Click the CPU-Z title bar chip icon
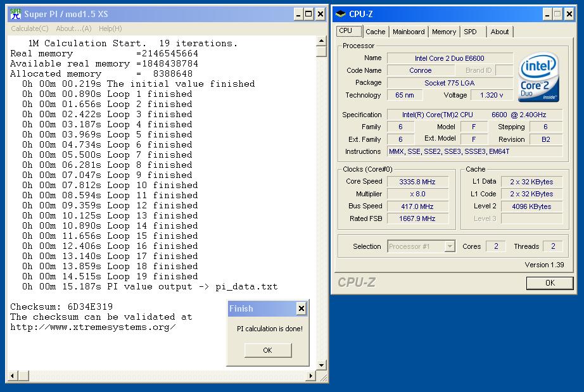 (340, 14)
